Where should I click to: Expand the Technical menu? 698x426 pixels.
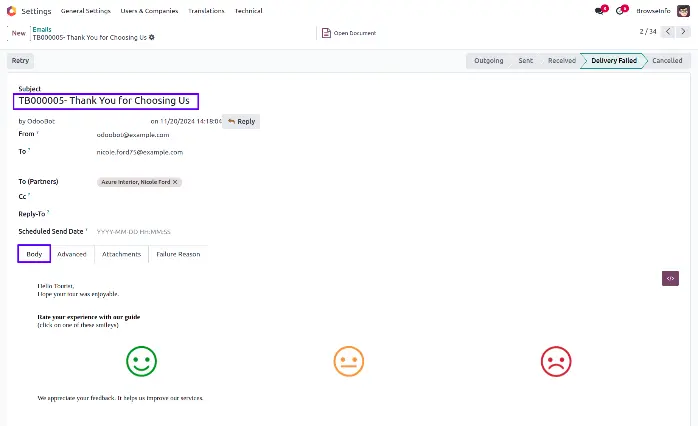(249, 10)
